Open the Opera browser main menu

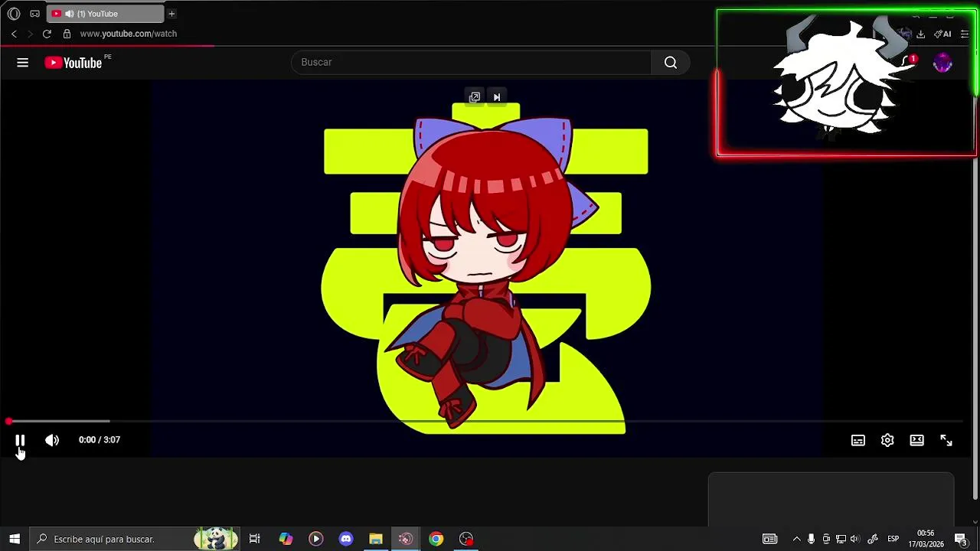(14, 14)
